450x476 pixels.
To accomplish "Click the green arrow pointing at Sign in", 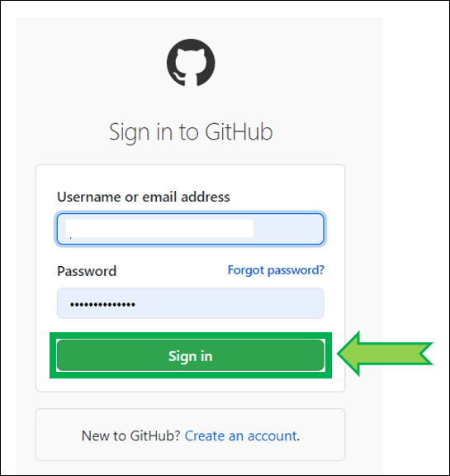I will 385,354.
